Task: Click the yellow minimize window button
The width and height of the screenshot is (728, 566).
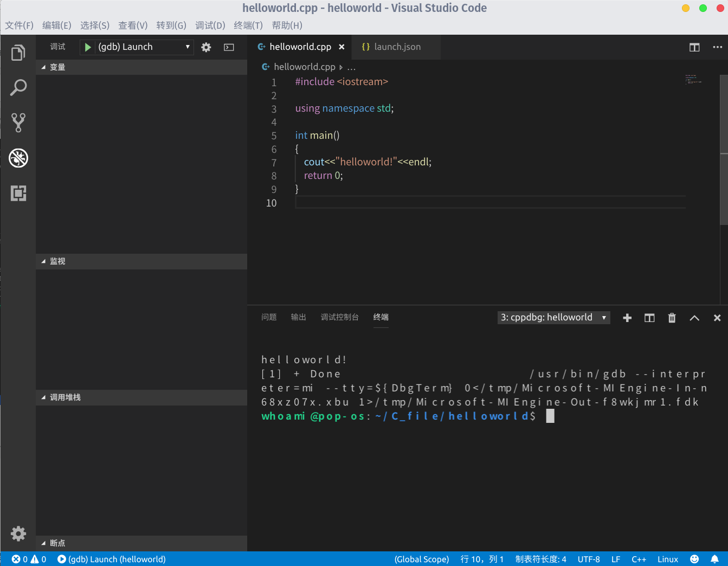Action: point(686,8)
